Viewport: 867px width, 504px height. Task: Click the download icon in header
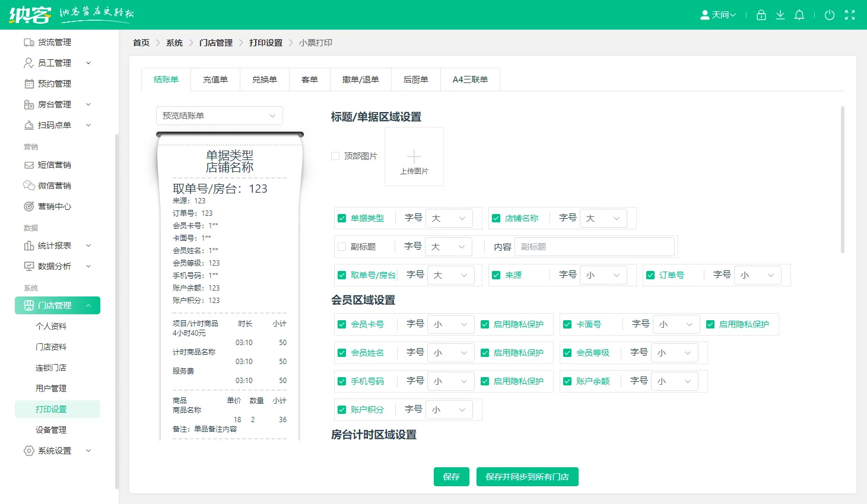[x=780, y=15]
